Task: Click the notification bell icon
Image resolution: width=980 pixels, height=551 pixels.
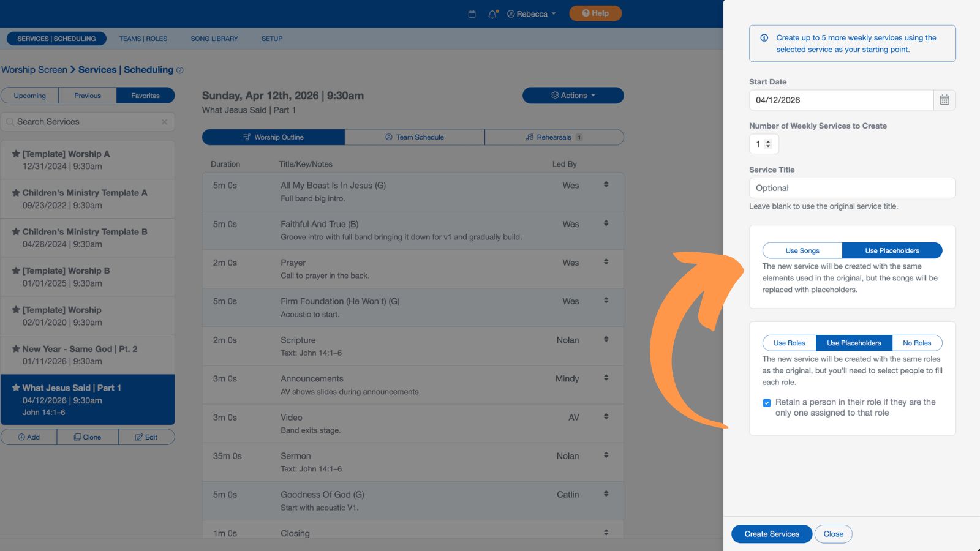Action: pyautogui.click(x=492, y=14)
